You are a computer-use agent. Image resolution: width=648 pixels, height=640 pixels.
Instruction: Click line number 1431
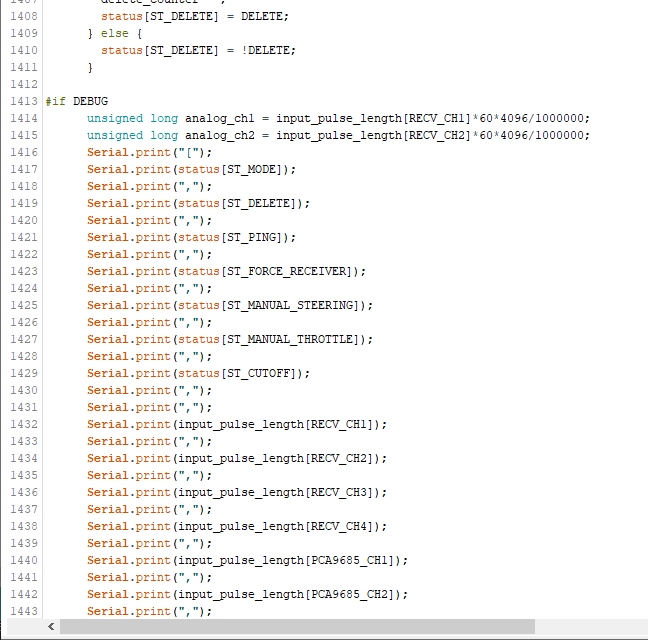[x=24, y=407]
